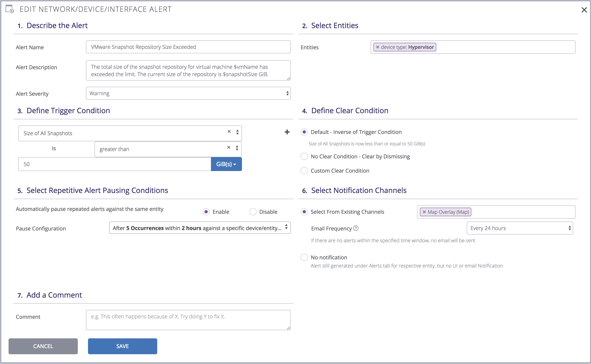591x364 pixels.
Task: Close the Edit Alert dialog
Action: pyautogui.click(x=584, y=10)
